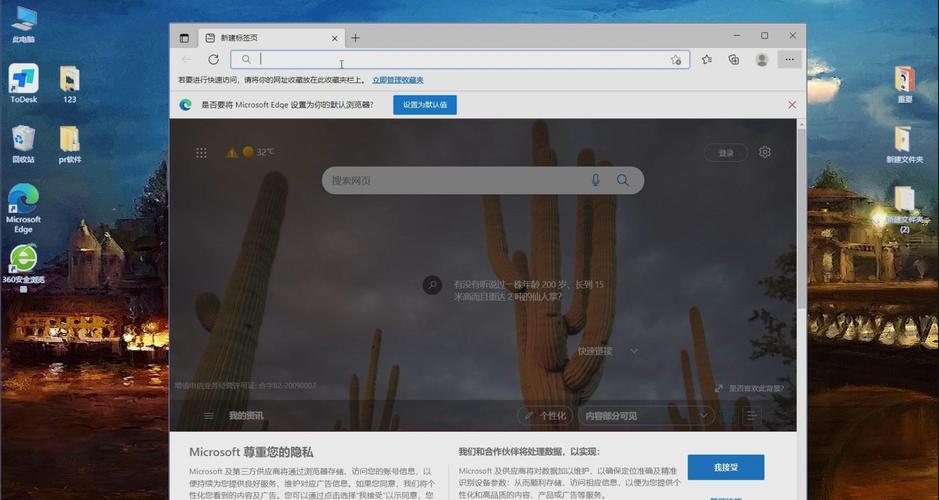The image size is (939, 500).
Task: Select the ToDesk desktop icon
Action: click(x=23, y=84)
